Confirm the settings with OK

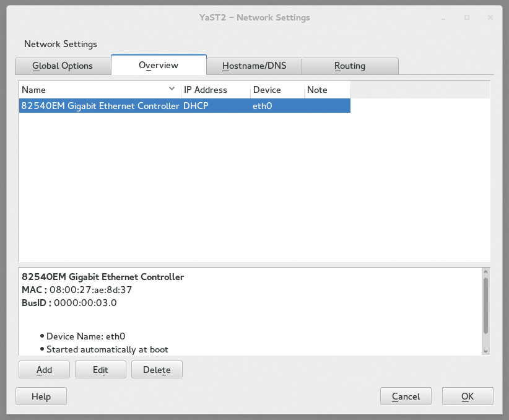coord(468,396)
